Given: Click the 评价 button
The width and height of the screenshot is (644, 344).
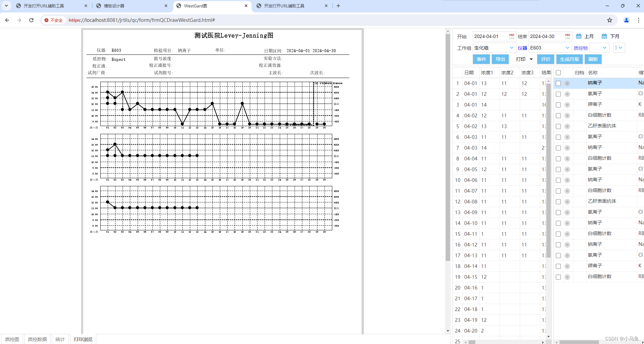Looking at the screenshot, I should pyautogui.click(x=546, y=59).
